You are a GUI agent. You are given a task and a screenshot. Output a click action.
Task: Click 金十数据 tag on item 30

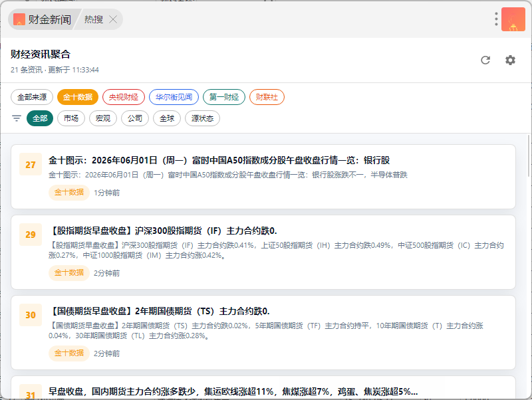pyautogui.click(x=69, y=353)
